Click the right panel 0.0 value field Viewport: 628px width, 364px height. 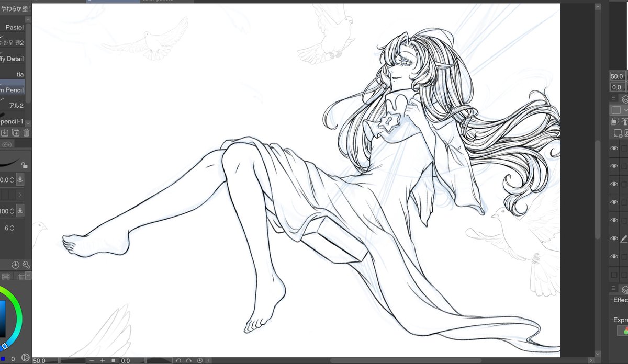point(617,87)
